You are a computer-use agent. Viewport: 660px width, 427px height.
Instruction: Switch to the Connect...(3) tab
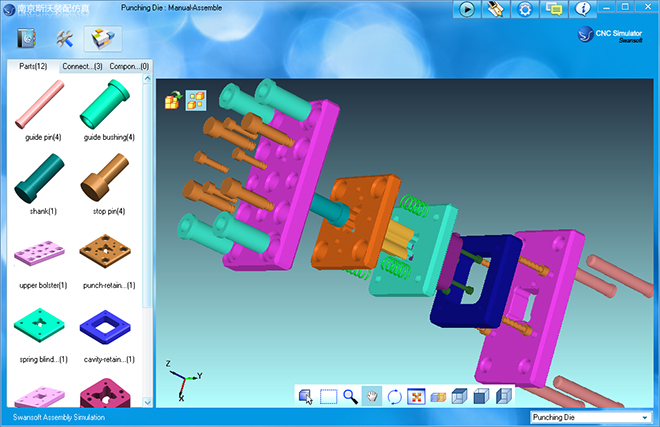coord(82,66)
